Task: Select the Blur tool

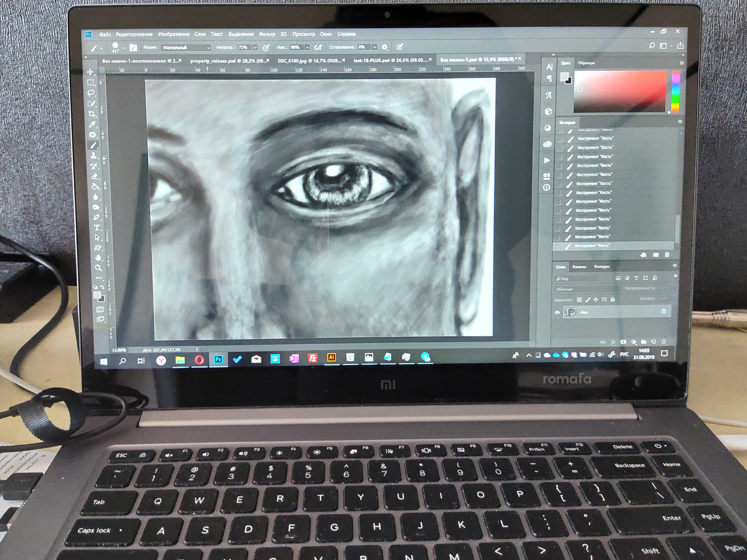Action: 95,197
